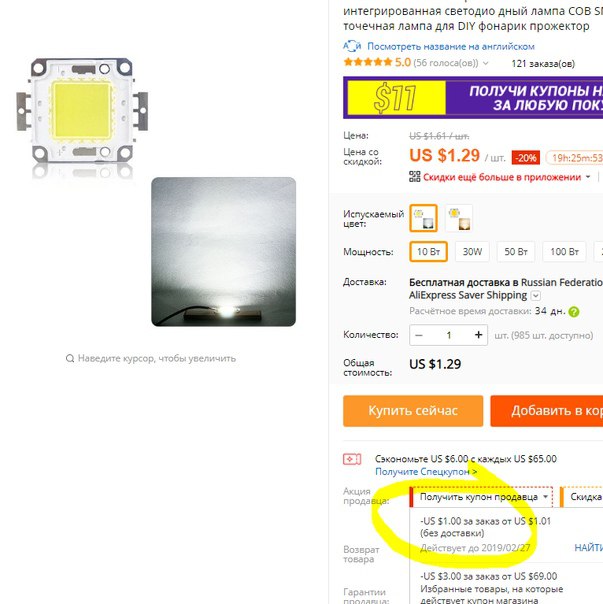Screen dimensions: 603x604
Task: Click the QR code icon for app discounts
Action: tap(415, 177)
